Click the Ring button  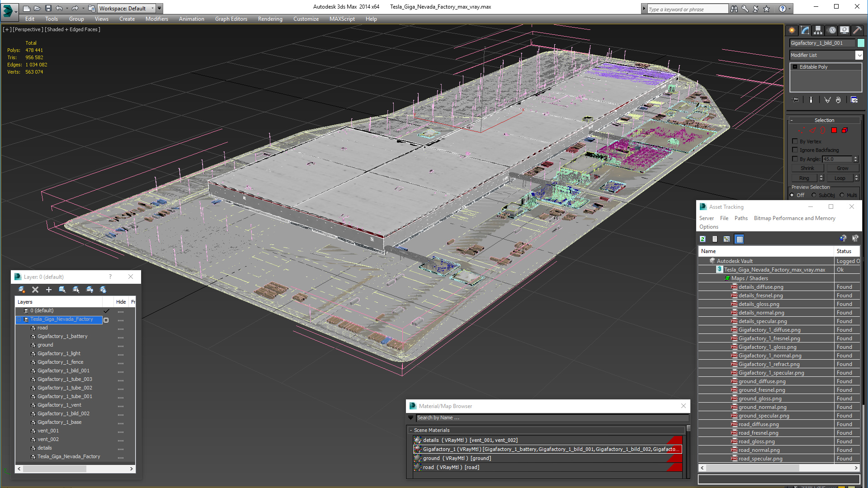(804, 178)
